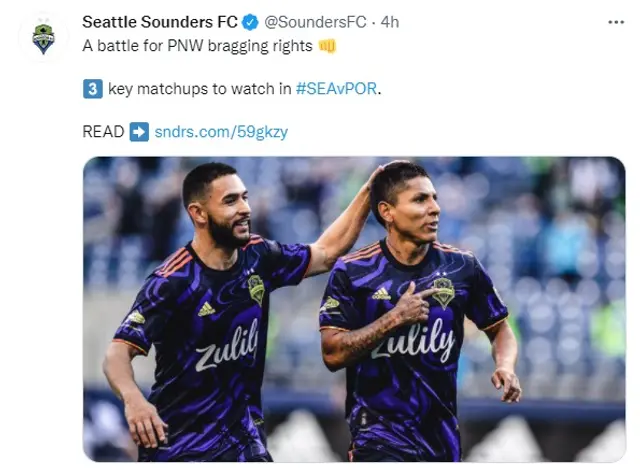
Task: Click the Seattle Sounders FC display name
Action: pyautogui.click(x=160, y=22)
